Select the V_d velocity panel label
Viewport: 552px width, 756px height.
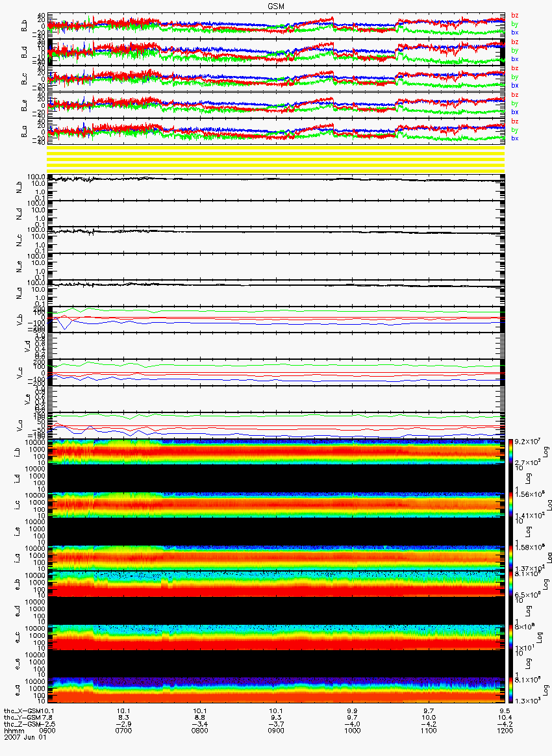27,346
